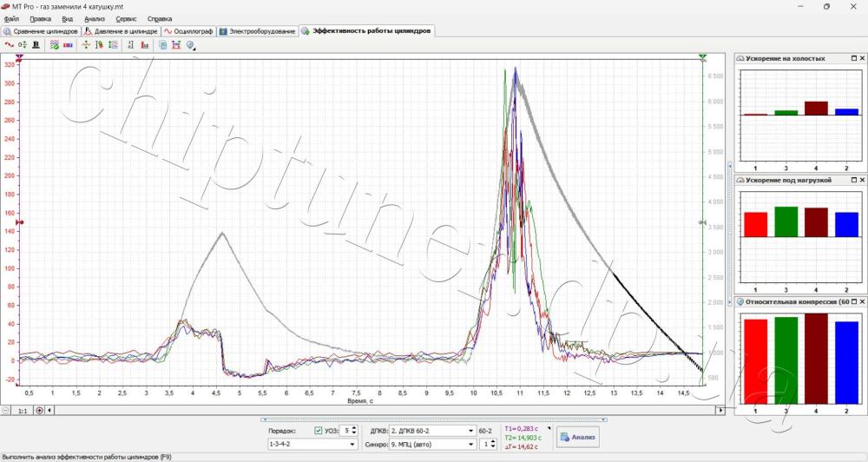This screenshot has width=868, height=462.
Task: Maximize the Ускорение на холостых panel
Action: point(853,58)
